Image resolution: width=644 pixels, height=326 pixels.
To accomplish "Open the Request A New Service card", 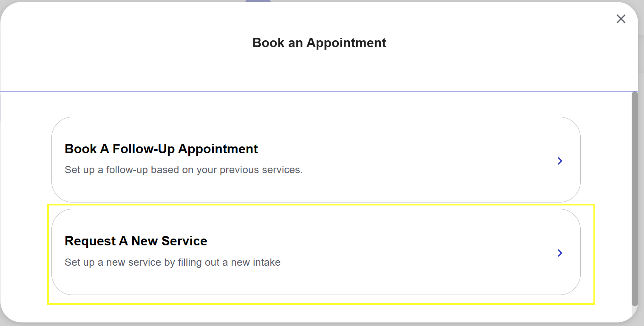I will tap(316, 252).
